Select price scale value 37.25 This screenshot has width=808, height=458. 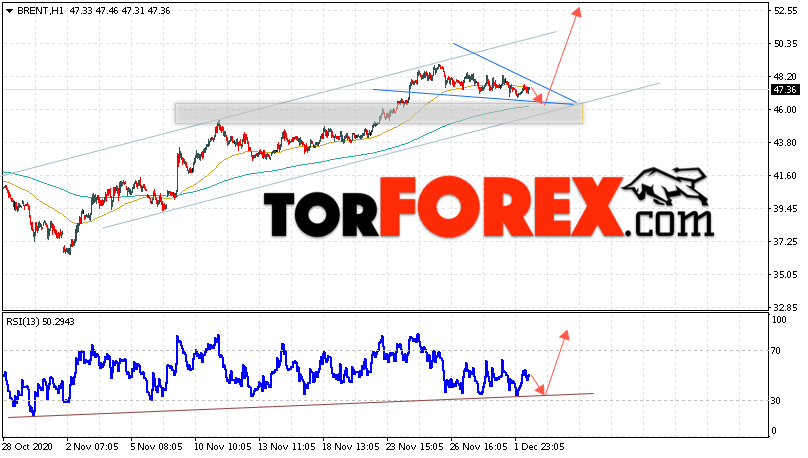point(785,242)
